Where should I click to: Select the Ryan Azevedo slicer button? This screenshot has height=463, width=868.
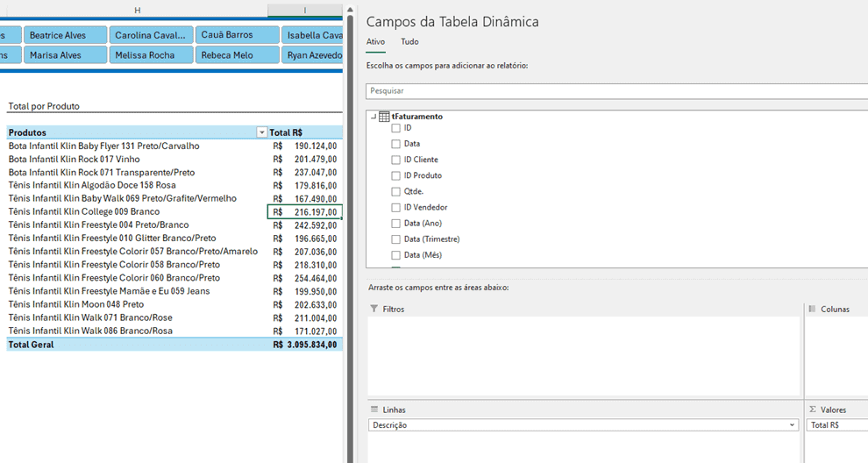[x=312, y=55]
